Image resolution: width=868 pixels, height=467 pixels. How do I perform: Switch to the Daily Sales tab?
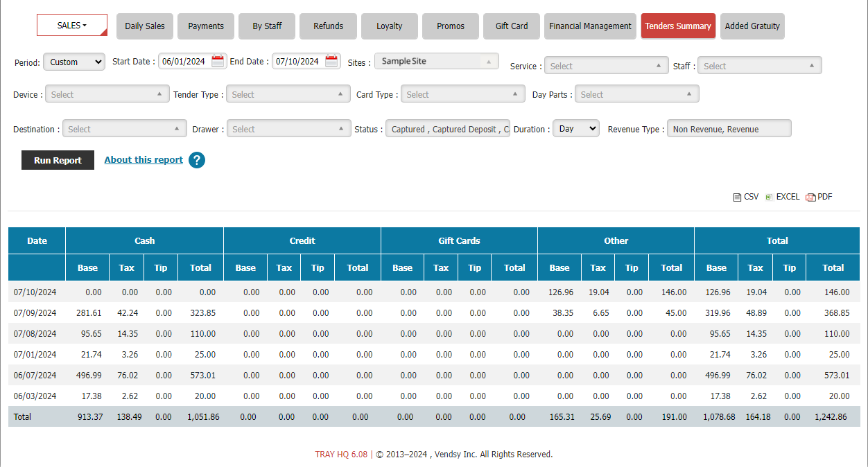click(145, 26)
